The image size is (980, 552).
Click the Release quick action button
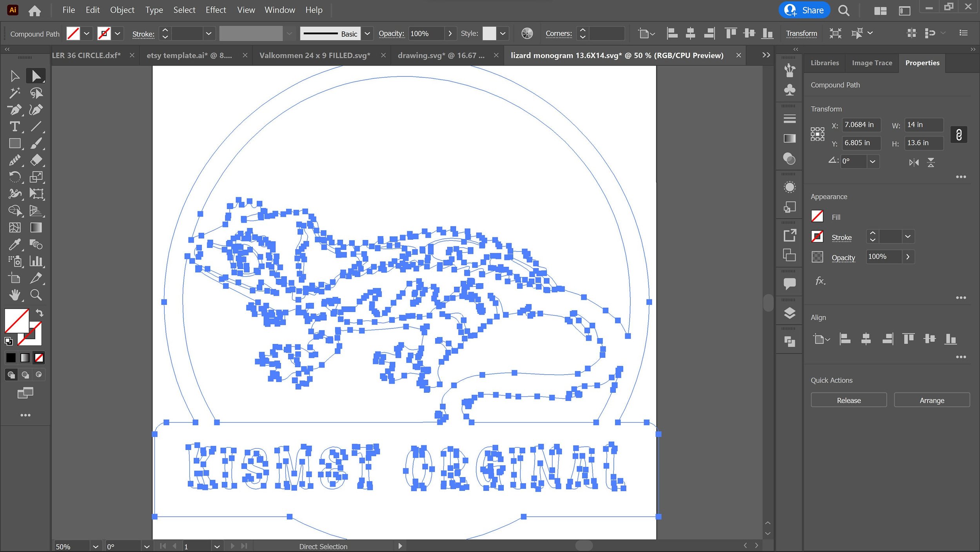tap(848, 400)
